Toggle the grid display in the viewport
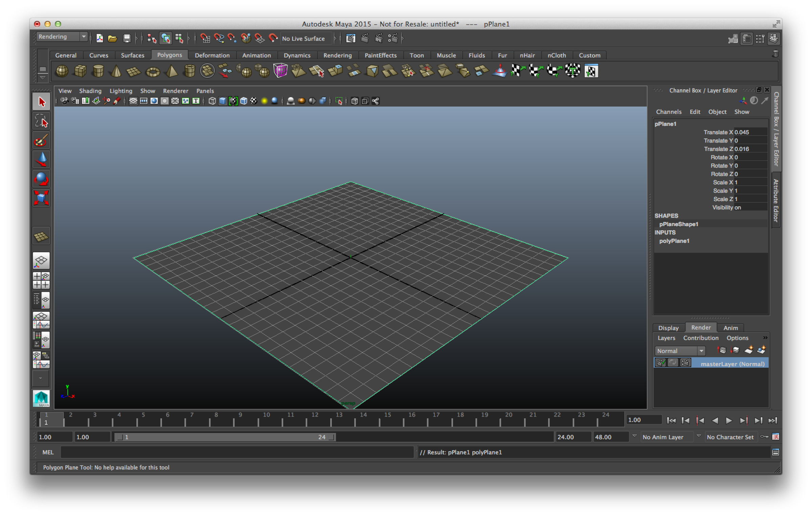This screenshot has height=516, width=812. tap(133, 100)
